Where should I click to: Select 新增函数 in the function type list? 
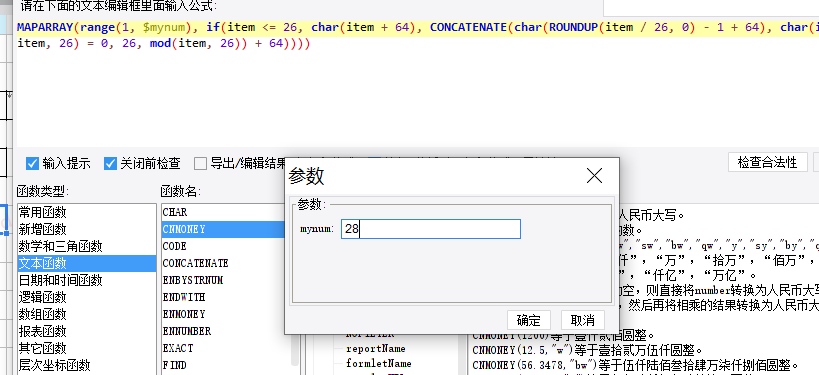(87, 229)
